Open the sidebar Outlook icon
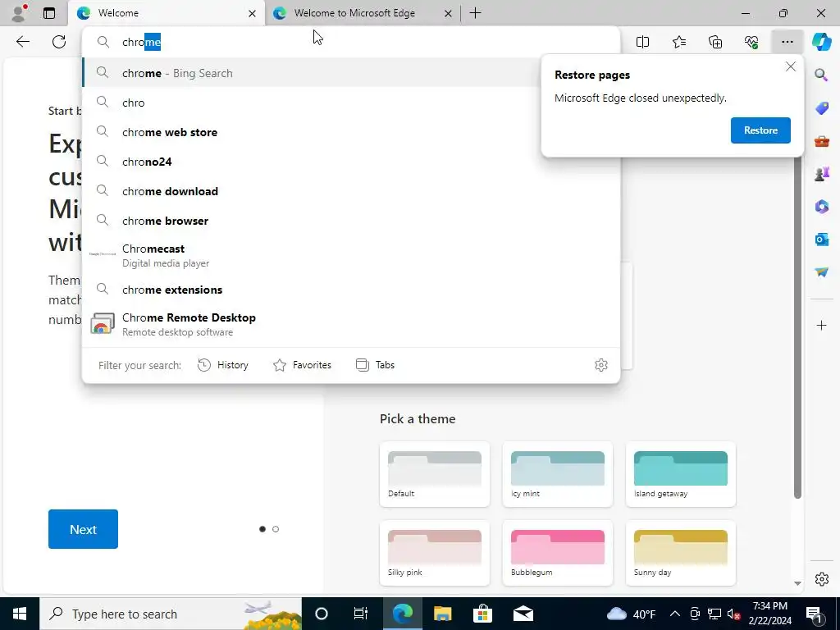The width and height of the screenshot is (840, 630). [x=821, y=239]
